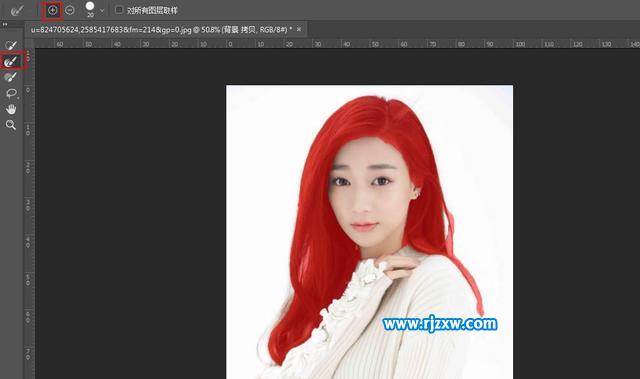Click the subtract-from-selection minus button
Viewport: 640px width, 379px height.
[x=70, y=10]
